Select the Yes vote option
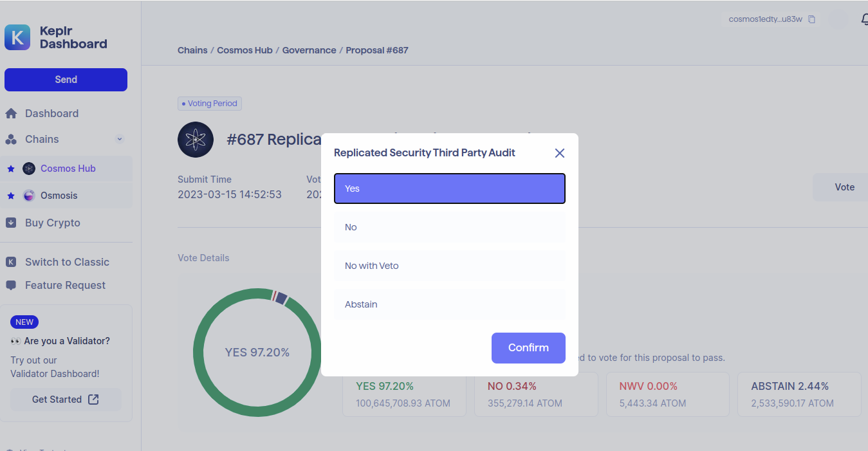Viewport: 868px width, 451px height. (x=450, y=189)
